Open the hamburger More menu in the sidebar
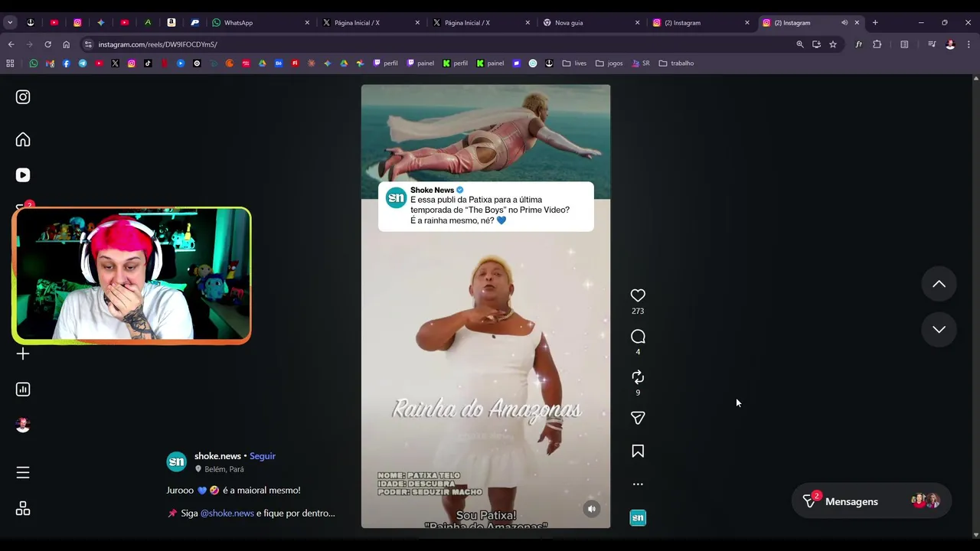 point(23,473)
